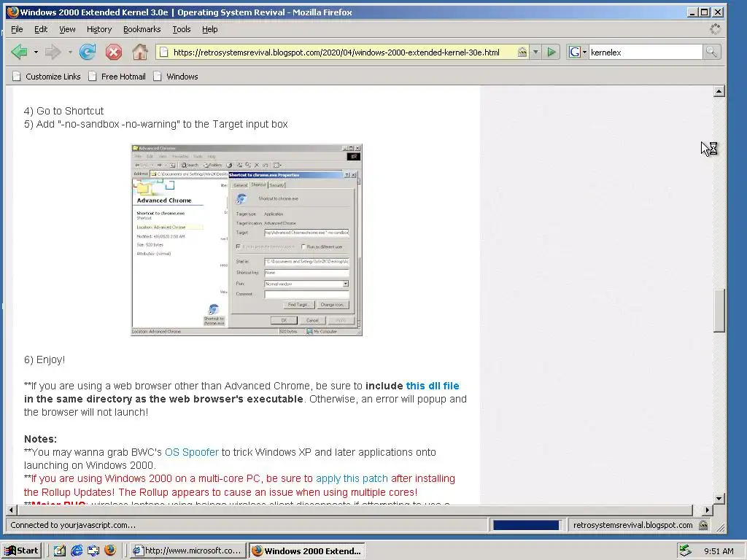Click the loading throbber icon
This screenshot has width=747, height=560.
715,29
